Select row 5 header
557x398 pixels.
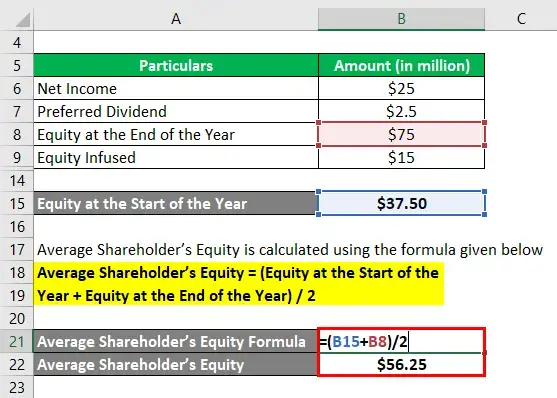(x=17, y=65)
